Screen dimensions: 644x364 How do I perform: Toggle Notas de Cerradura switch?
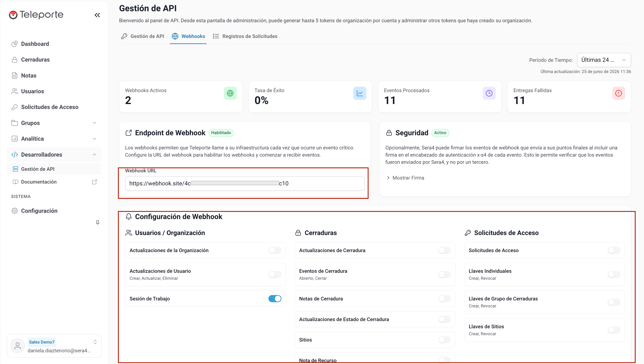[x=444, y=299]
